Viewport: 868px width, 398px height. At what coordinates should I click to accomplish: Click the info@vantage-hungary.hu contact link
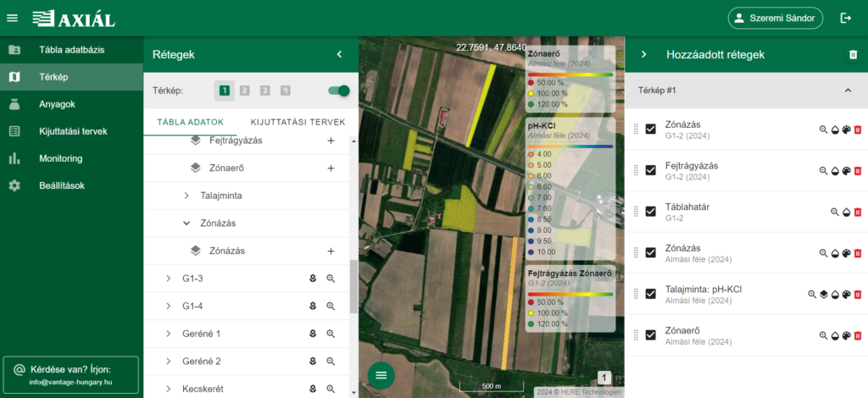coord(70,383)
